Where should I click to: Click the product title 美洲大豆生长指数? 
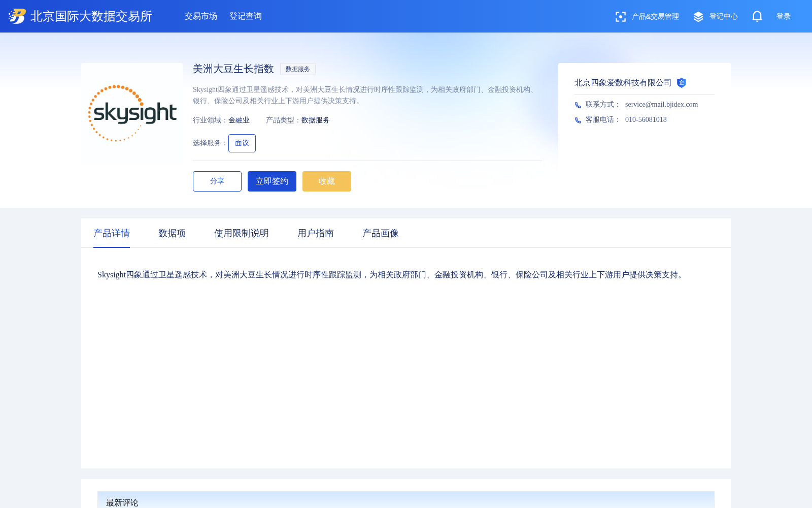[x=233, y=69]
